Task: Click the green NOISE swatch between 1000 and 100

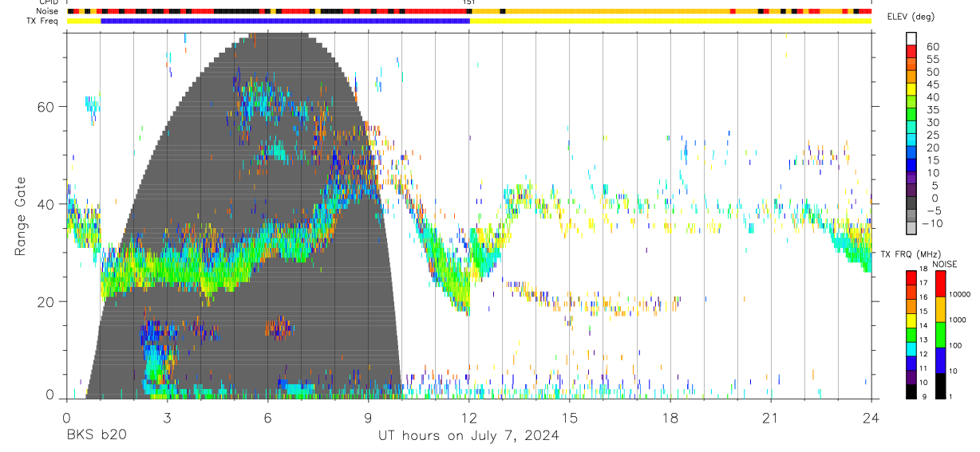Action: [x=940, y=335]
